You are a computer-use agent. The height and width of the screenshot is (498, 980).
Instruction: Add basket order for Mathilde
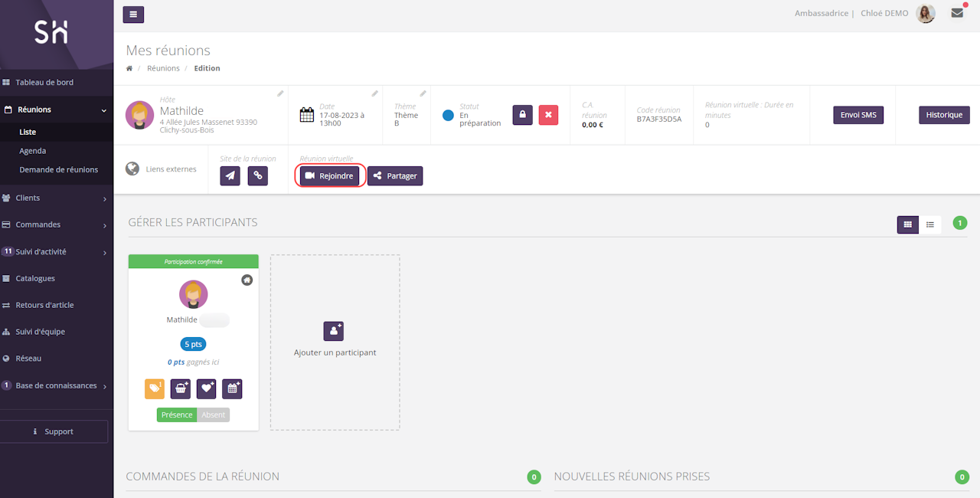(x=181, y=389)
